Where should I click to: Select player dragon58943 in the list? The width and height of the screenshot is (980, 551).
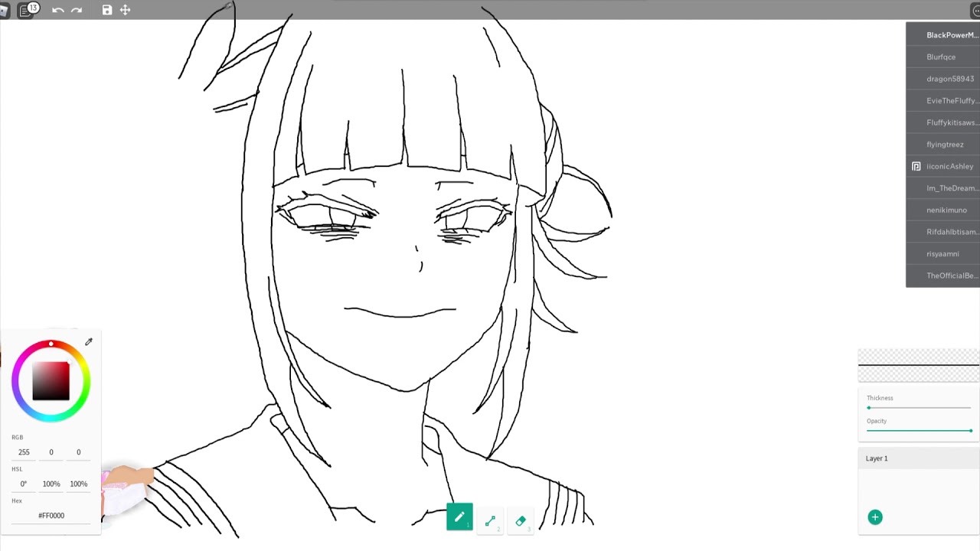[x=942, y=79]
